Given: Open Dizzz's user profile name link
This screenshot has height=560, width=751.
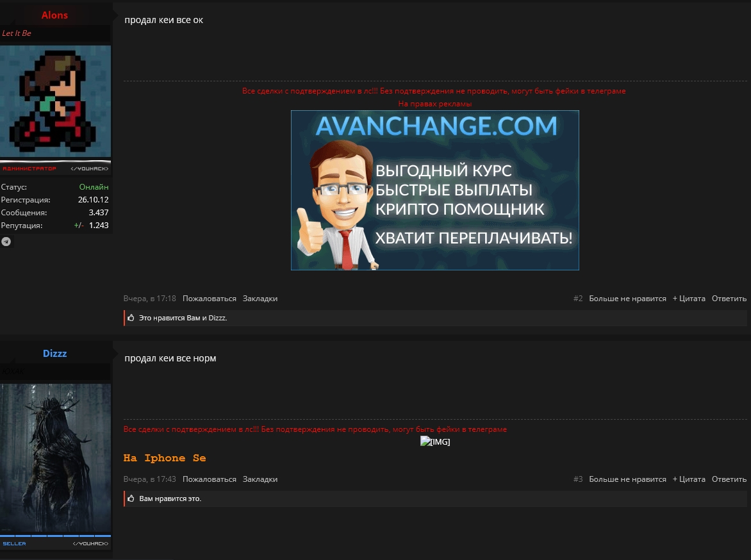Looking at the screenshot, I should pos(54,353).
